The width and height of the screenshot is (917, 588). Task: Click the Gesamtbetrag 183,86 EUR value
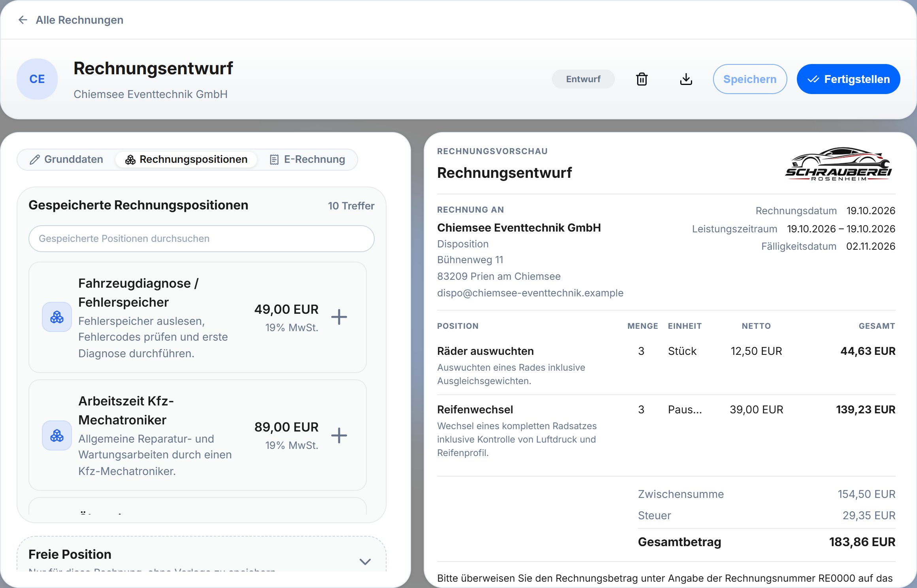pos(862,542)
